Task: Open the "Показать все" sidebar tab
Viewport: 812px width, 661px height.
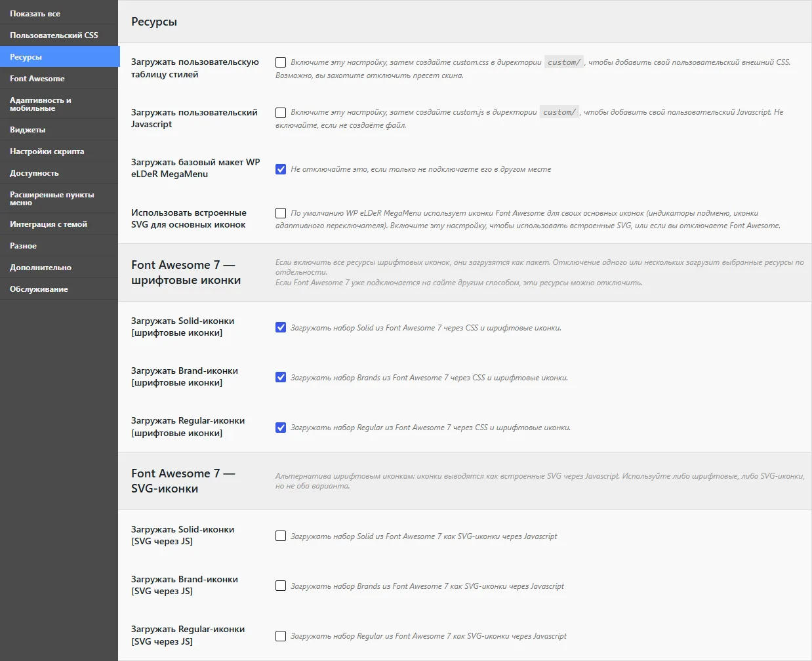Action: (60, 14)
